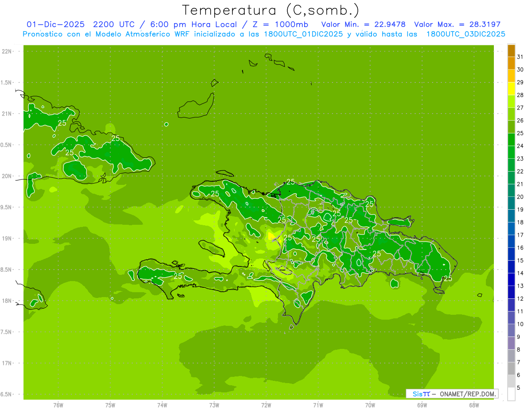Click legend value label '25'

(520, 133)
